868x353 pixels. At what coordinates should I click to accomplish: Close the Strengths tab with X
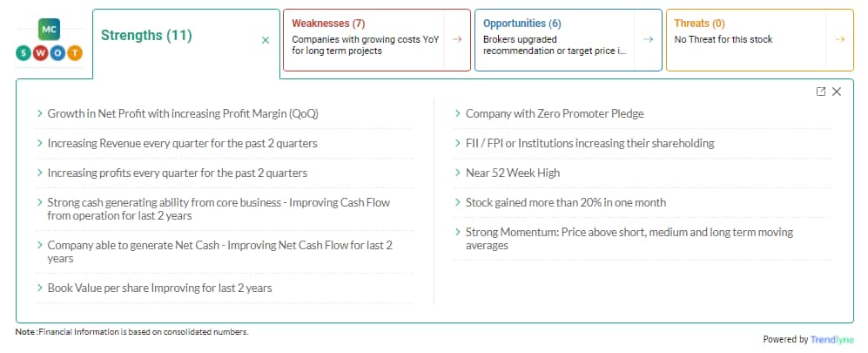266,40
